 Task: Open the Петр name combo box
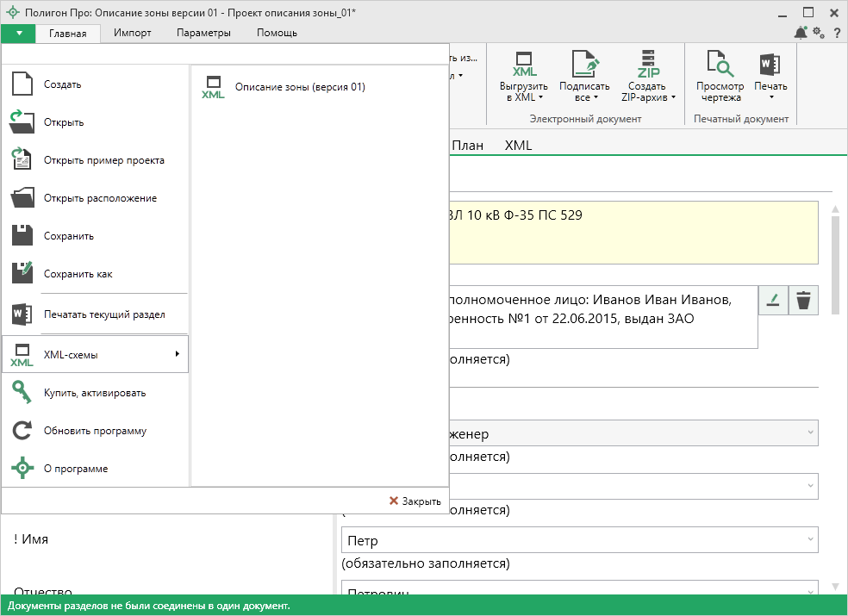(x=579, y=540)
